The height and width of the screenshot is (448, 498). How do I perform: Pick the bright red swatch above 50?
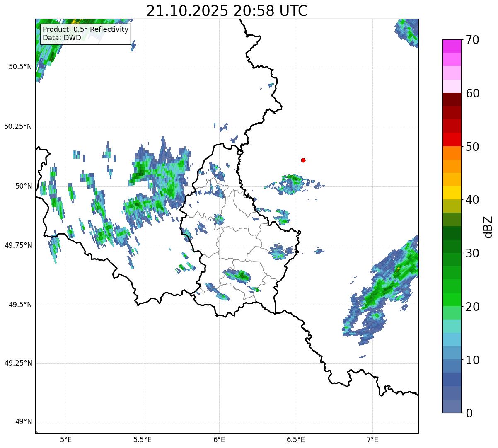coord(452,140)
